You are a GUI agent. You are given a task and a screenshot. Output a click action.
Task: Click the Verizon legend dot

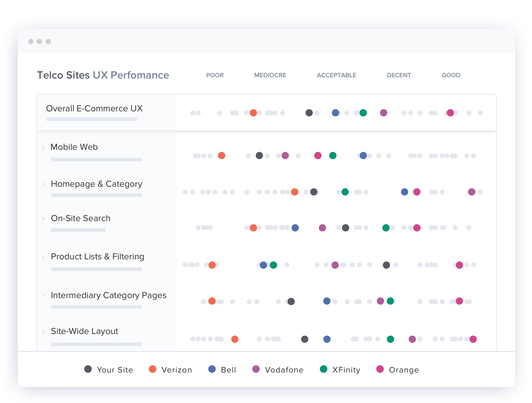tap(153, 369)
